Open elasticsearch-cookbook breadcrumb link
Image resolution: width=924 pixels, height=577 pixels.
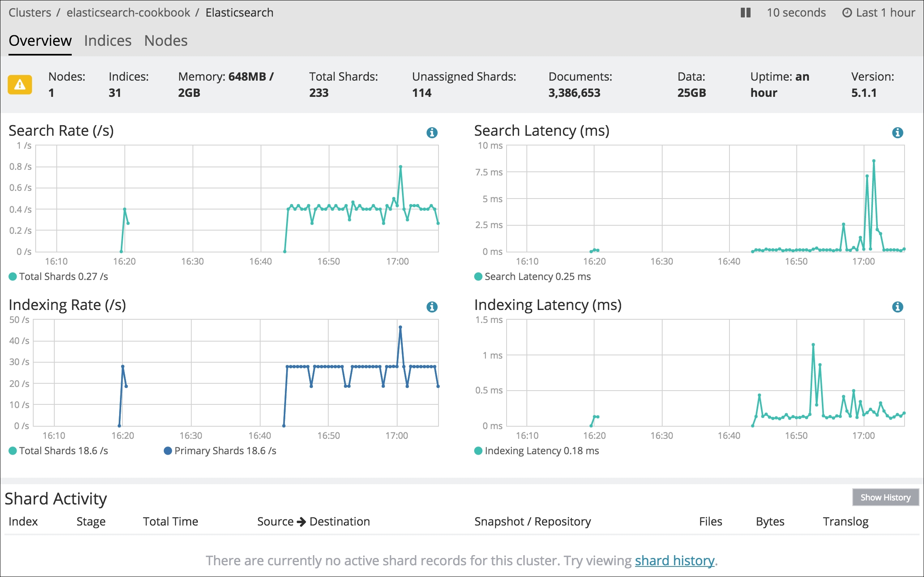(x=128, y=13)
